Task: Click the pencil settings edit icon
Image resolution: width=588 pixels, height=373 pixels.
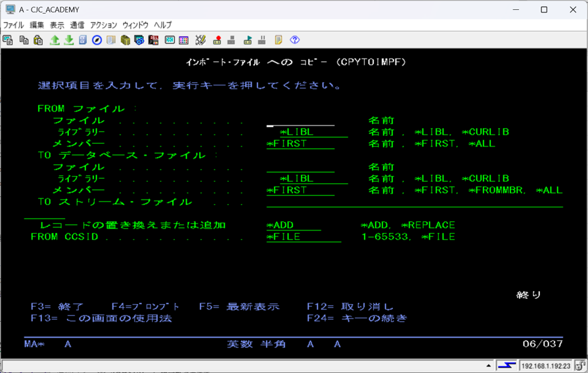Action: coord(200,40)
